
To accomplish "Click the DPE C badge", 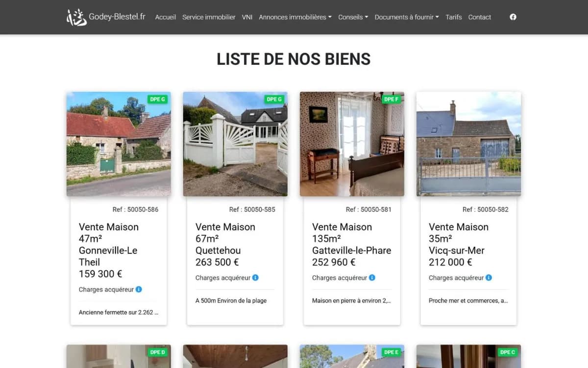I will pos(508,352).
